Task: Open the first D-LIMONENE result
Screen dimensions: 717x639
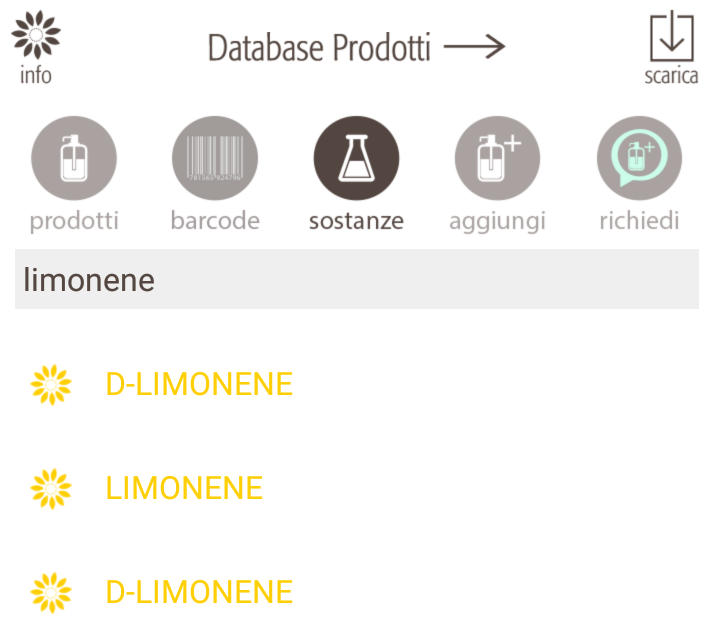Action: (199, 384)
